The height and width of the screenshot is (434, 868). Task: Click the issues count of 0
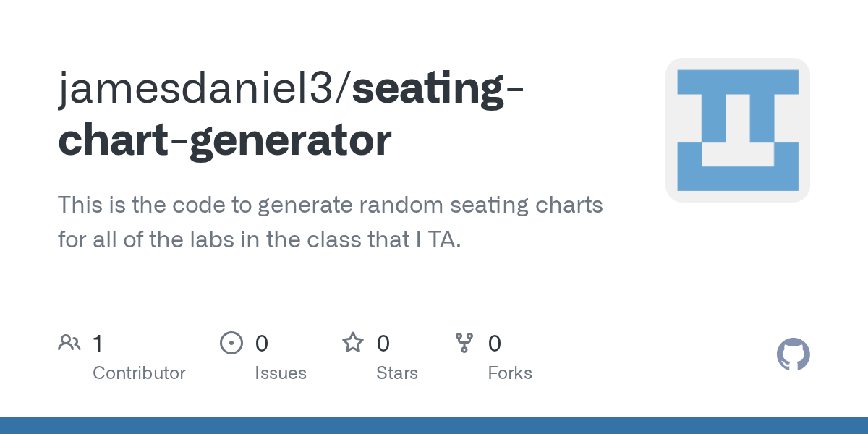pyautogui.click(x=262, y=344)
